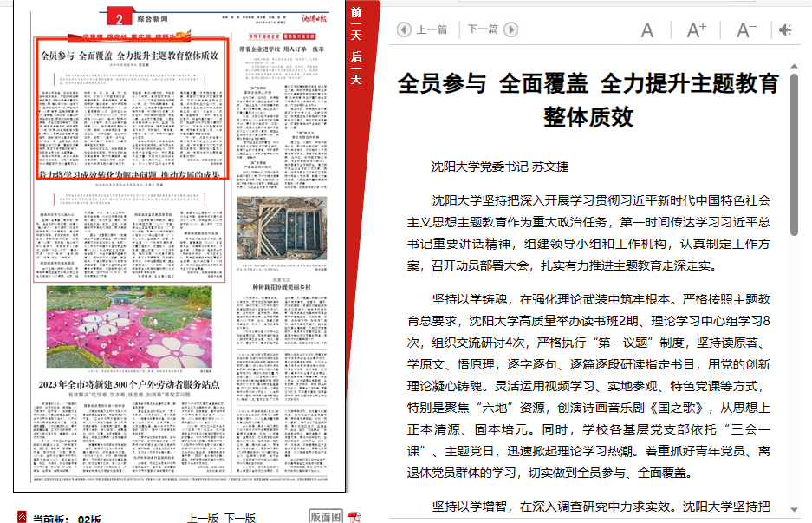Viewport: 812px width, 523px height.
Task: Click the next article arrow icon
Action: (510, 29)
